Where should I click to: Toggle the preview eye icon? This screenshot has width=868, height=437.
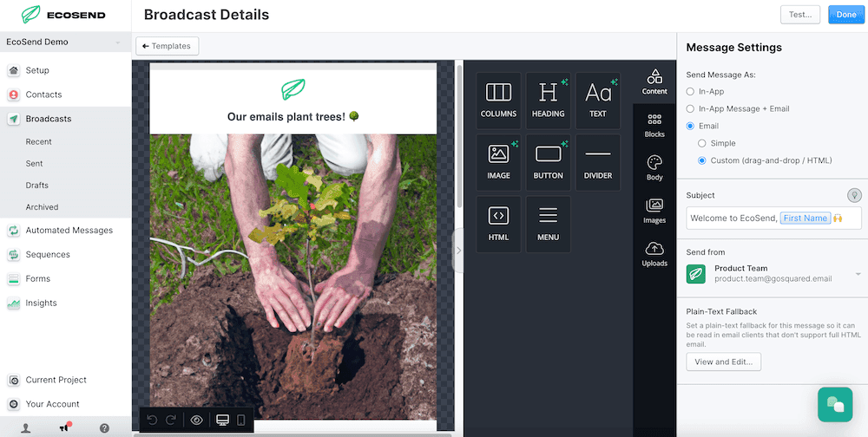tap(196, 421)
